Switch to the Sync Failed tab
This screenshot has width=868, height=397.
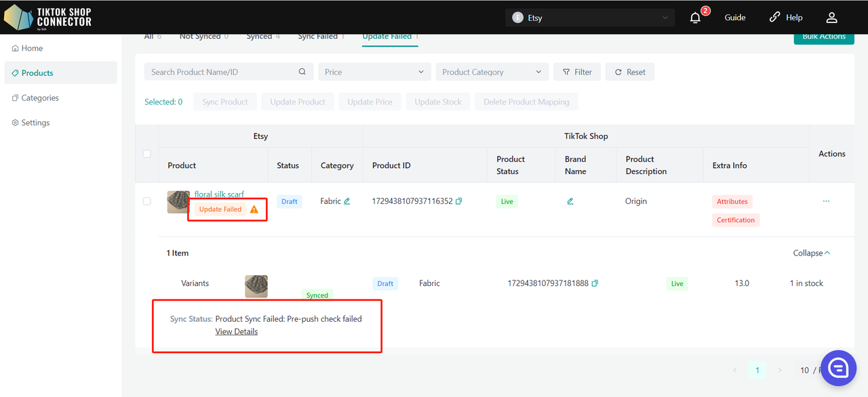[321, 37]
